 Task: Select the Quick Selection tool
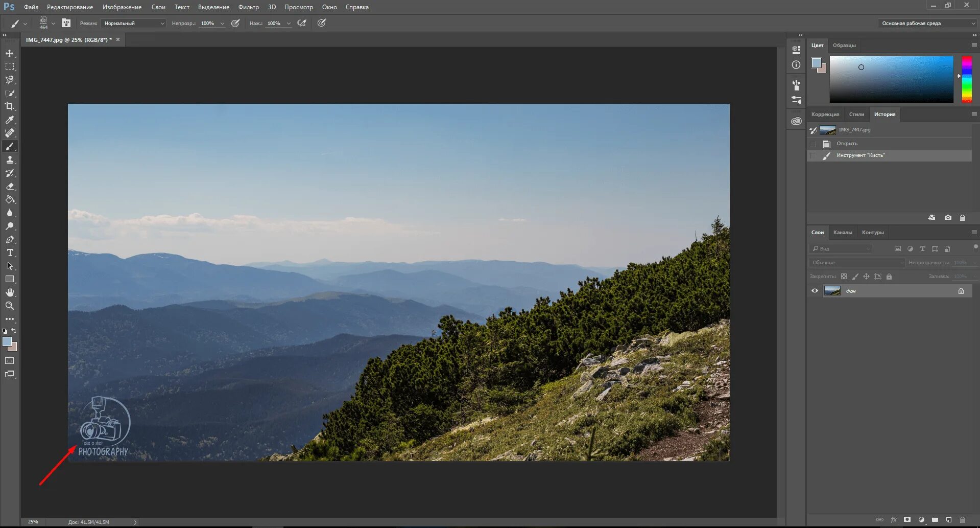coord(10,93)
